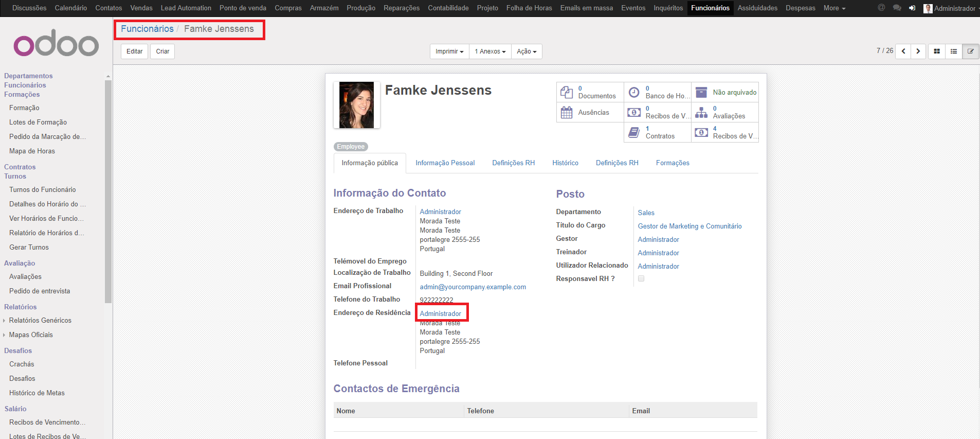
Task: Click the conversations chat icon in top bar
Action: coord(897,8)
